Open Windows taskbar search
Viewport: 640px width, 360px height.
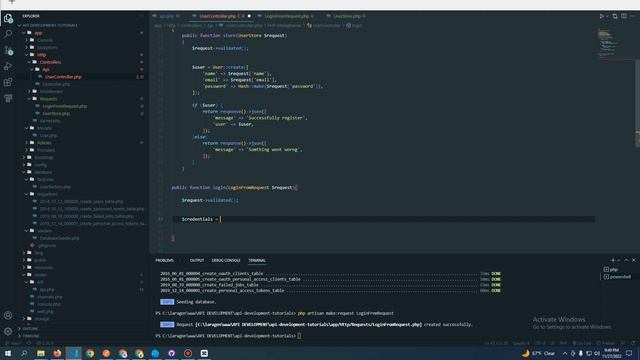(x=24, y=353)
